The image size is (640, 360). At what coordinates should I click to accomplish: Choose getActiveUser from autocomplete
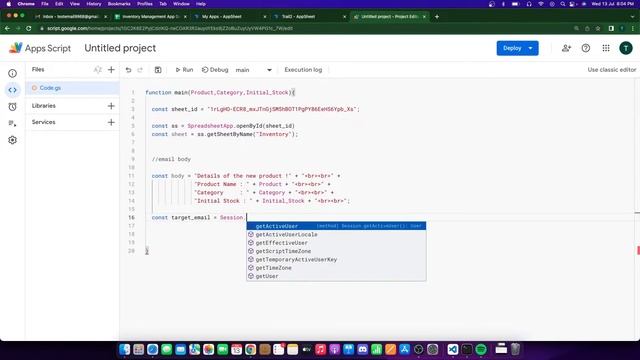tap(336, 226)
